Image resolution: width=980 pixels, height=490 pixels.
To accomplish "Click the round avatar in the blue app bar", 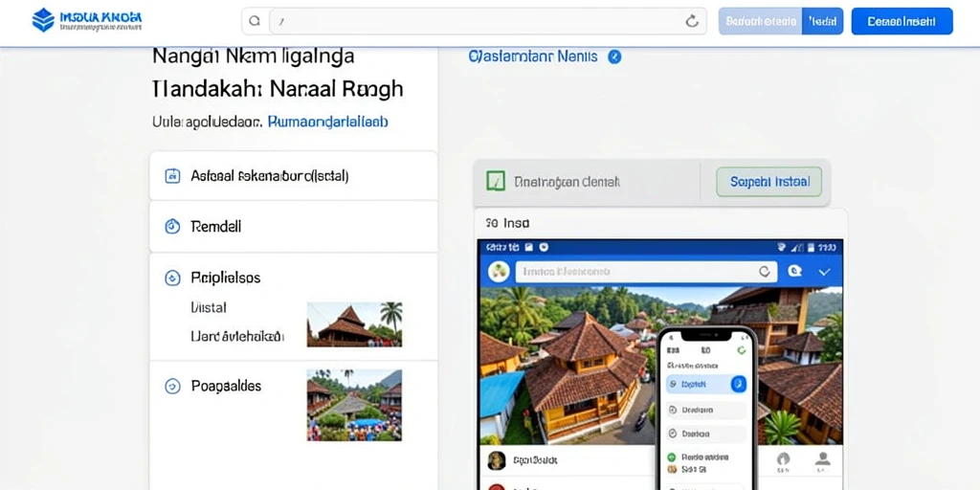I will click(499, 272).
